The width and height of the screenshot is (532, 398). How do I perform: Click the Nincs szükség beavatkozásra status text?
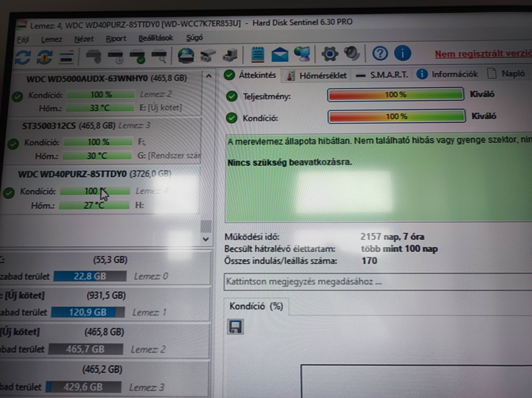coord(290,162)
